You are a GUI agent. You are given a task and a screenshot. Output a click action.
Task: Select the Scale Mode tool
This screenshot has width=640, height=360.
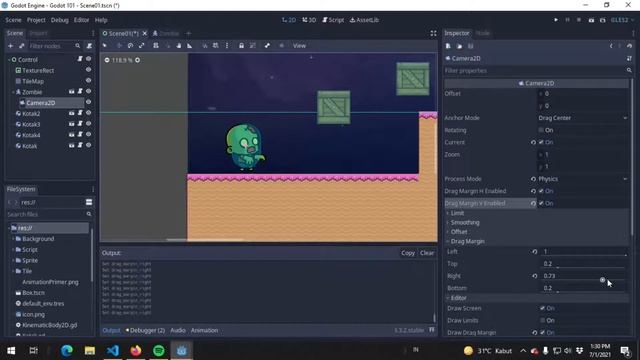142,46
